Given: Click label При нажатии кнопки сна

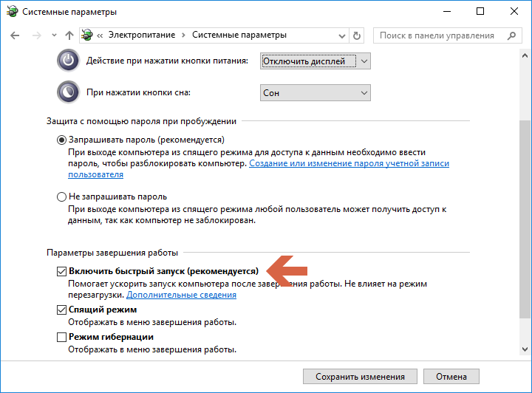Looking at the screenshot, I should 138,92.
